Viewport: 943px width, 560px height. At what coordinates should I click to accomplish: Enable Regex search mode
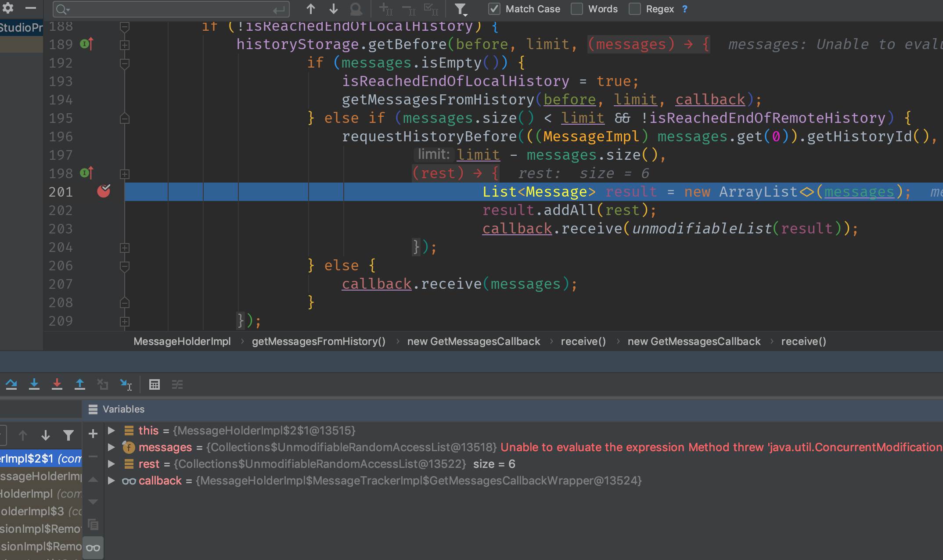(x=635, y=9)
